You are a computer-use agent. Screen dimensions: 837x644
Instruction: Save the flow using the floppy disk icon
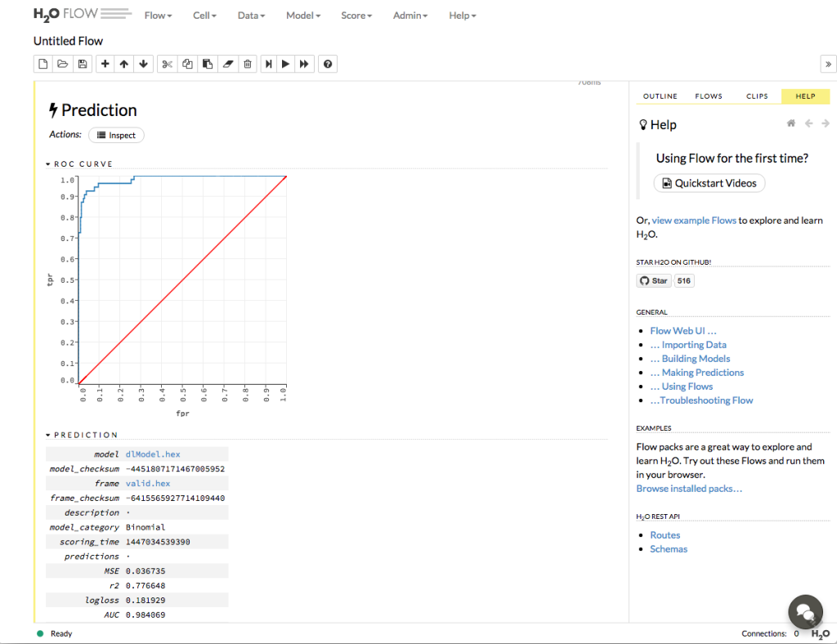(x=82, y=64)
